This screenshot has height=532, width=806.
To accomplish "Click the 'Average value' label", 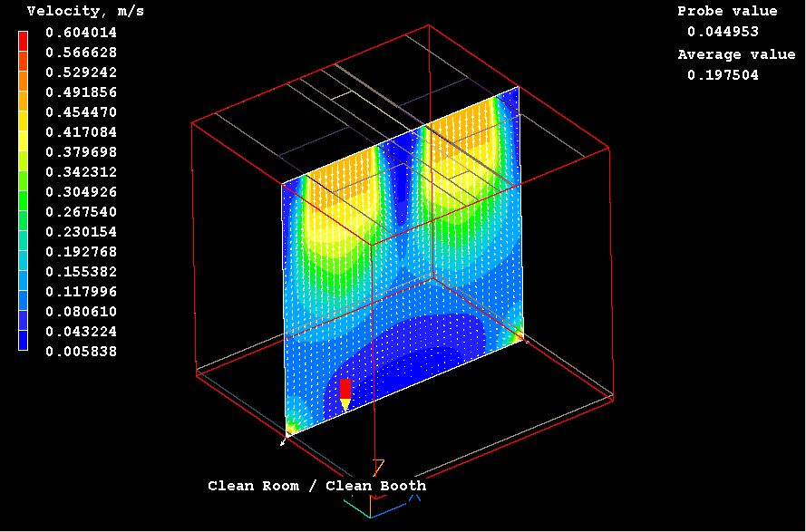I will point(736,54).
